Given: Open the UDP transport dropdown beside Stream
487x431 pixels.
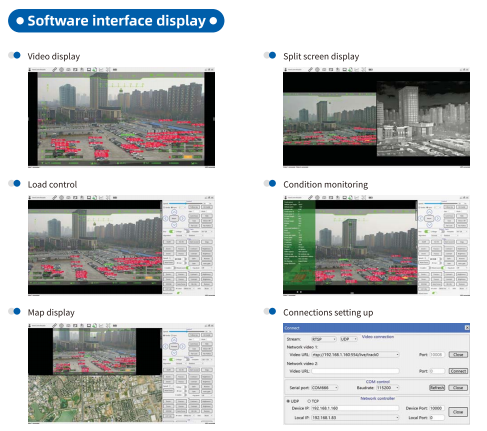Looking at the screenshot, I should coord(349,339).
